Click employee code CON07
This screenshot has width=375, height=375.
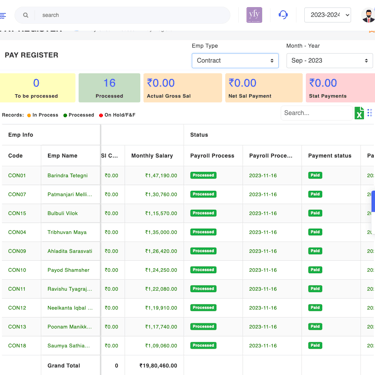coord(17,194)
